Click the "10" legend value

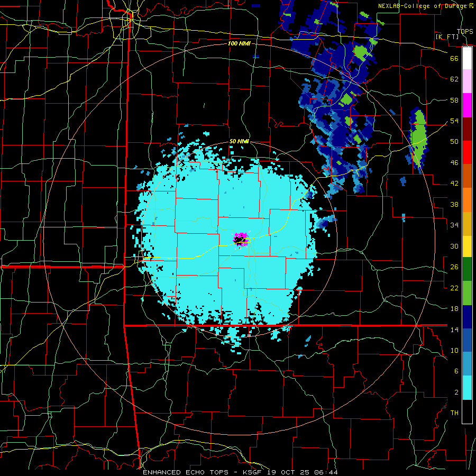[454, 350]
